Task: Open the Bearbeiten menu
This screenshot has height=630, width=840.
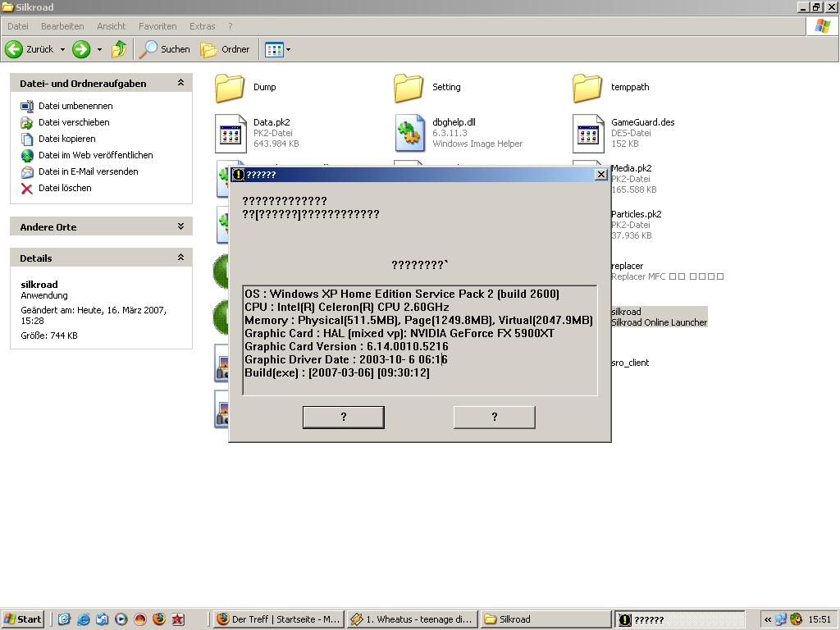Action: tap(62, 26)
